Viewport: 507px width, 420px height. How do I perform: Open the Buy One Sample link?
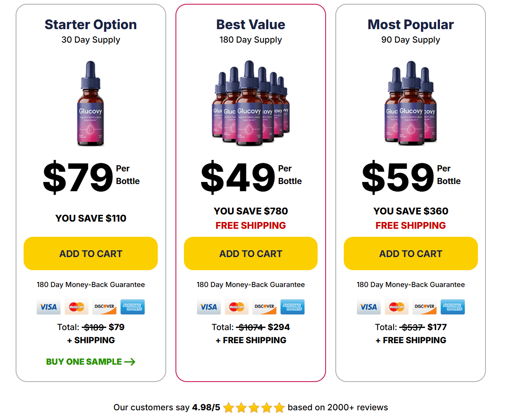pyautogui.click(x=84, y=361)
